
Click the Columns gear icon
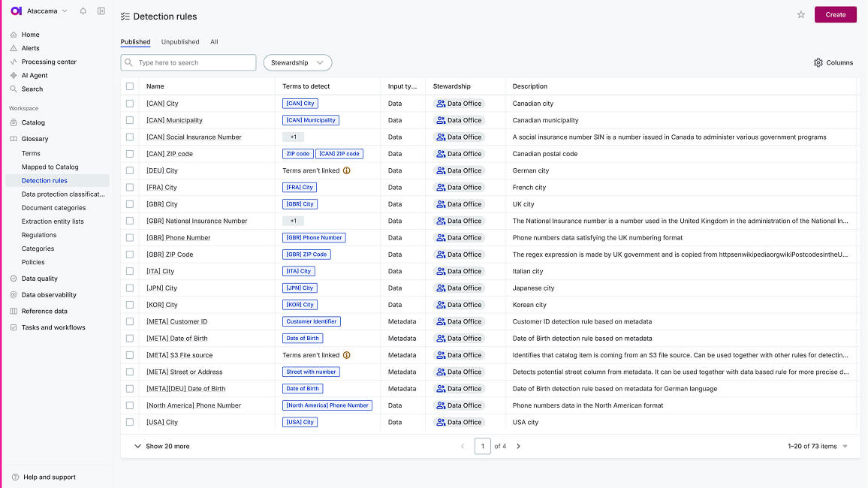tap(818, 62)
